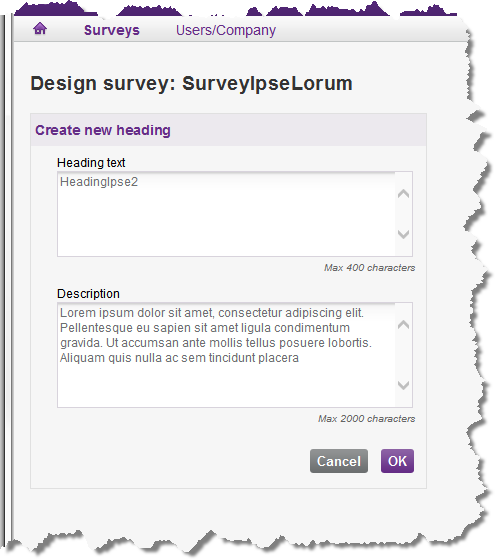Place cursor after the word 'placera'
This screenshot has height=559, width=495.
coord(299,358)
